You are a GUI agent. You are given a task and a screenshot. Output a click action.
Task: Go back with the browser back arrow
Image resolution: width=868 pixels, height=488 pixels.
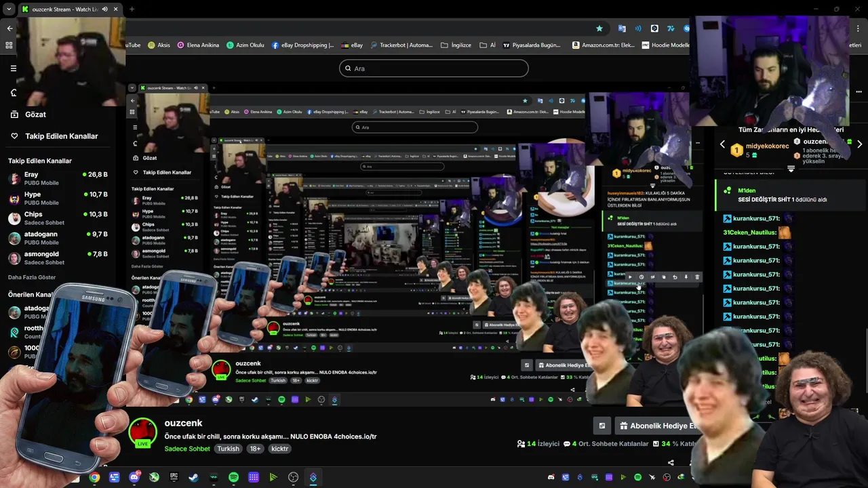[9, 28]
